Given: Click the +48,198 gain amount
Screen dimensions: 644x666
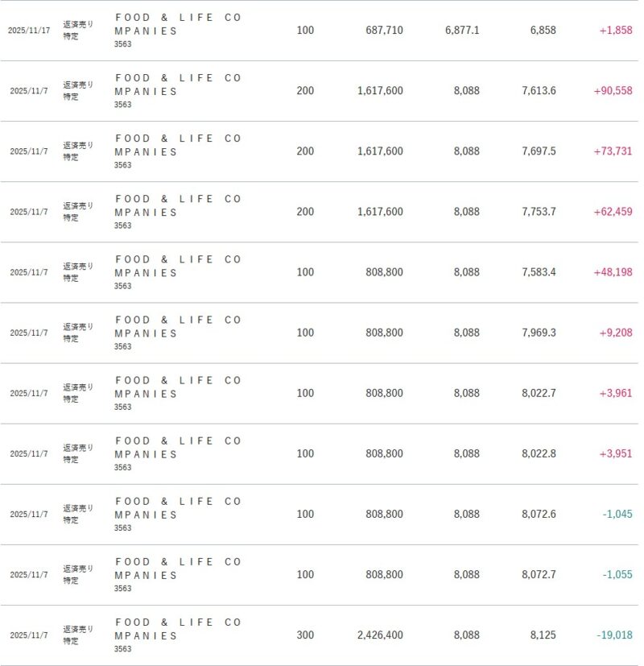Looking at the screenshot, I should [x=613, y=272].
